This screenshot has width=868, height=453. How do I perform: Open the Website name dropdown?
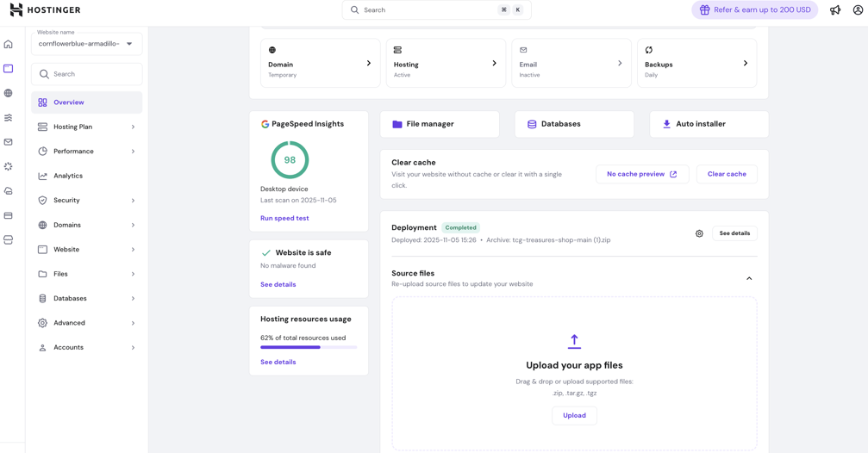point(86,44)
